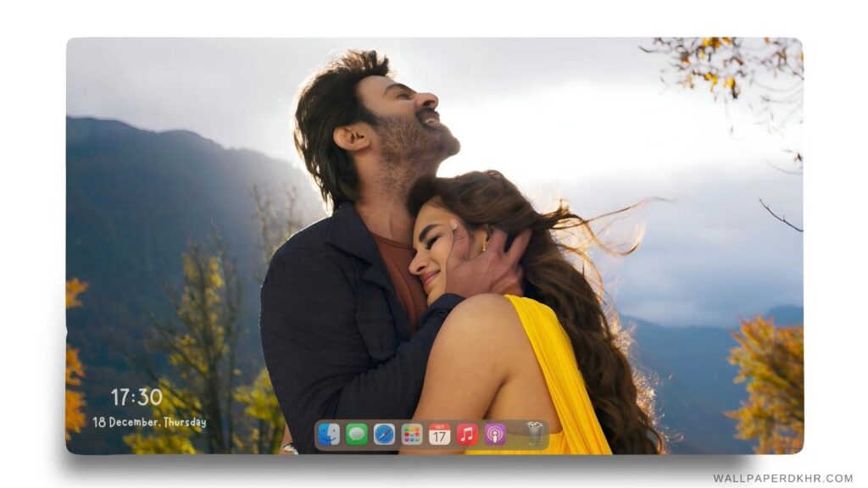Screen dimensions: 868x488
Task: Click the white musical note on Music's icon
Action: (467, 434)
